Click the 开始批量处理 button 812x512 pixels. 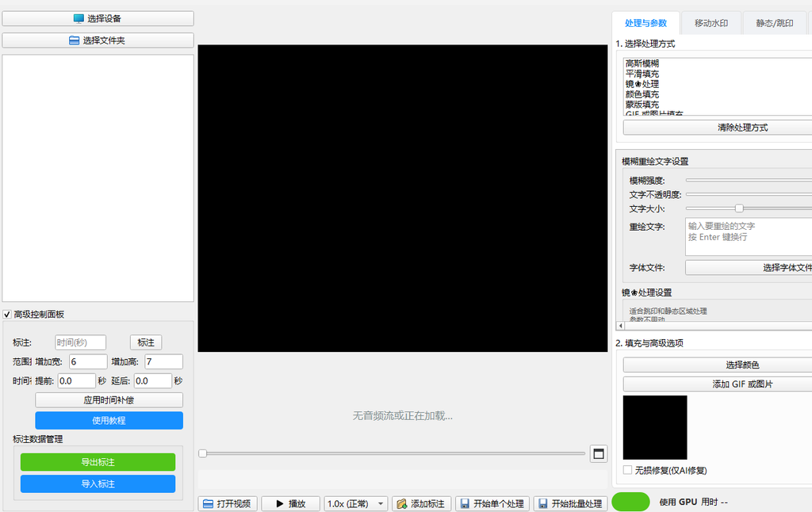pyautogui.click(x=570, y=503)
